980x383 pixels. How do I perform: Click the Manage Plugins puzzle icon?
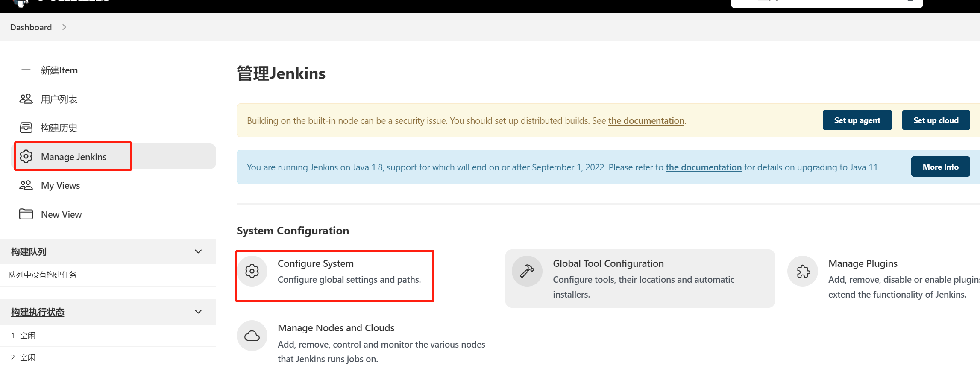[x=803, y=271]
